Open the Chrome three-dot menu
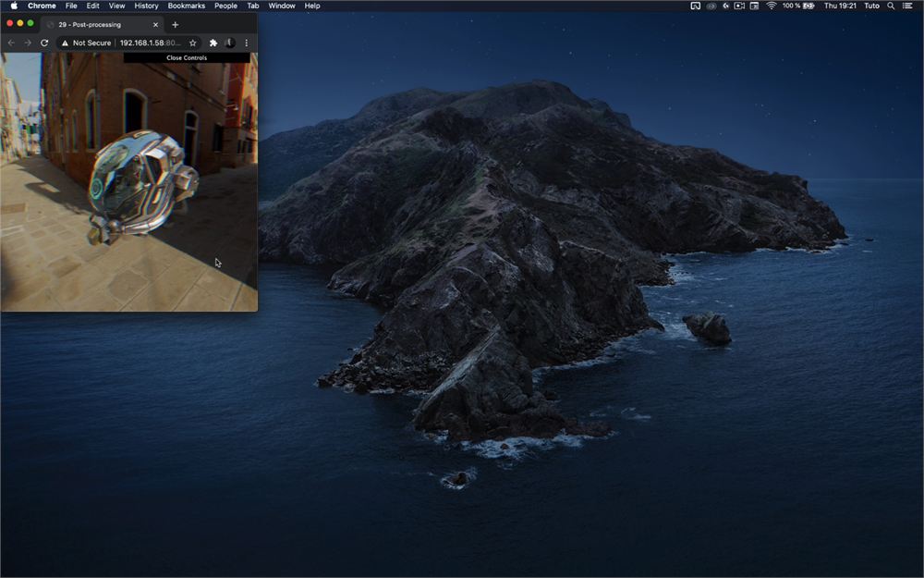The image size is (924, 578). [247, 43]
